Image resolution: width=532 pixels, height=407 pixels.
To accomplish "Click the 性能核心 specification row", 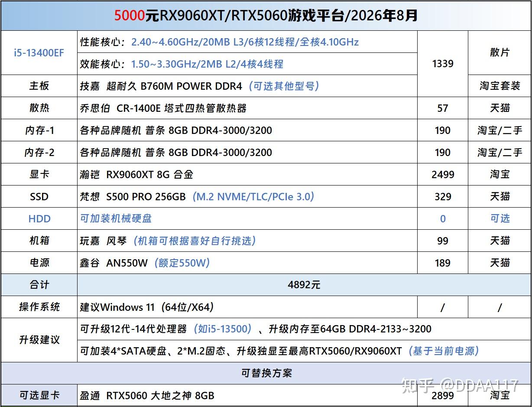I will pos(247,42).
